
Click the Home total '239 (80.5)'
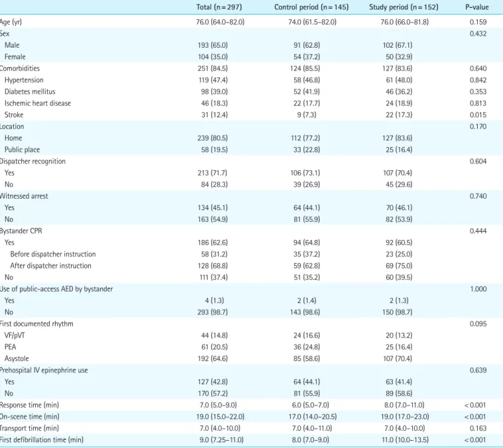(213, 139)
